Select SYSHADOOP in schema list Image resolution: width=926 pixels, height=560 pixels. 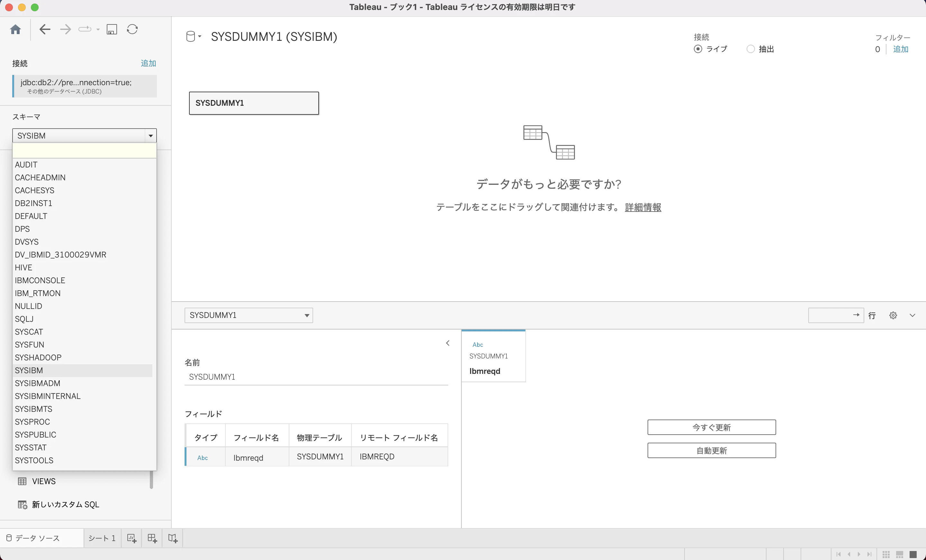83,357
